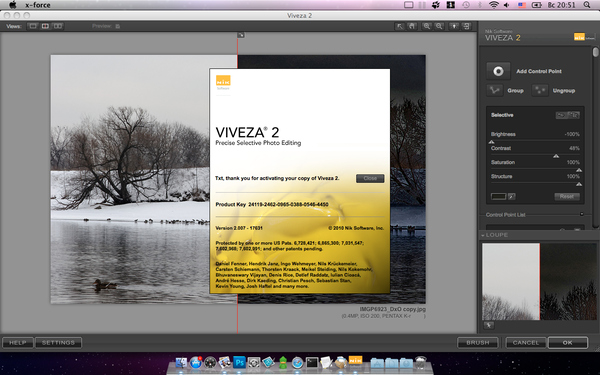Click the hide side panel icon
Screen dimensions: 600x375
click(x=466, y=26)
